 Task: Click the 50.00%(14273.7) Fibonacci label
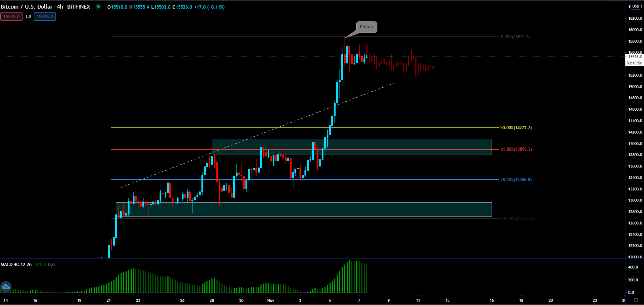point(516,128)
